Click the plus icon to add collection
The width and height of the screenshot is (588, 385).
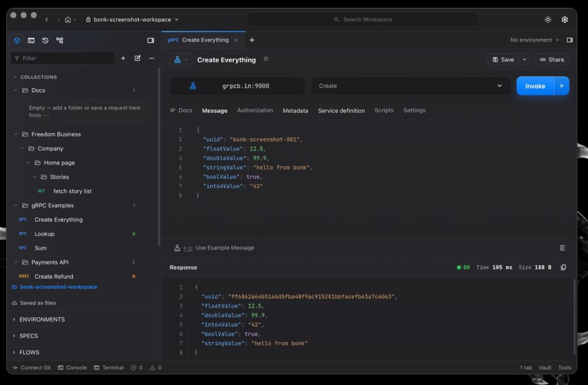pos(123,58)
